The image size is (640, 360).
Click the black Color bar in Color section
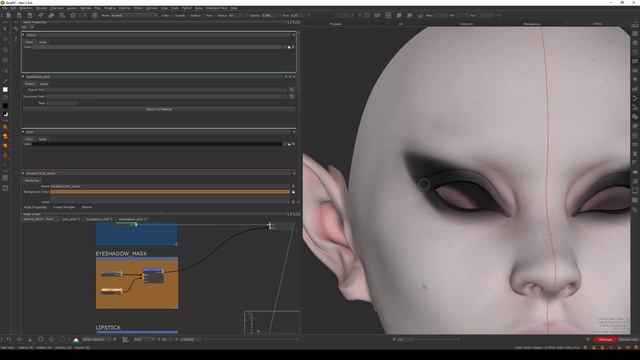(157, 144)
